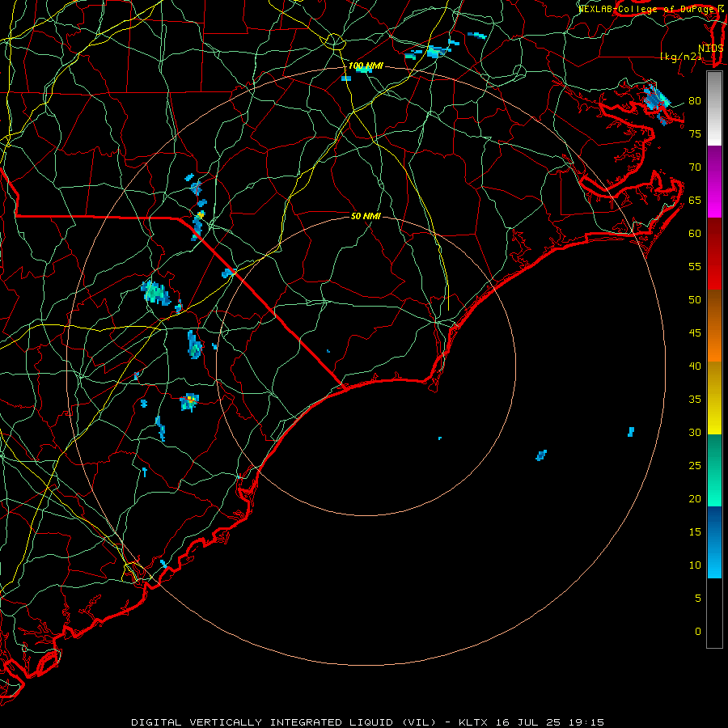
Task: Pick the magenta-purple segment of the color bar
Action: click(x=714, y=181)
